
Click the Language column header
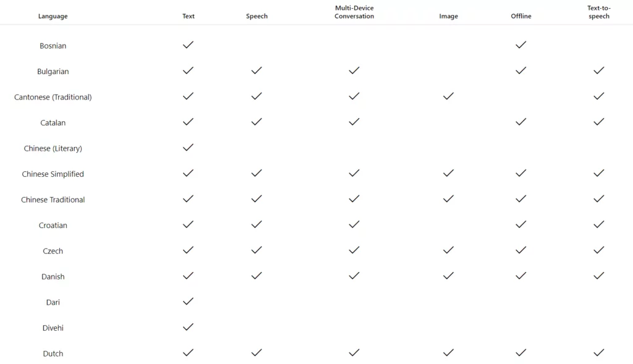coord(53,16)
